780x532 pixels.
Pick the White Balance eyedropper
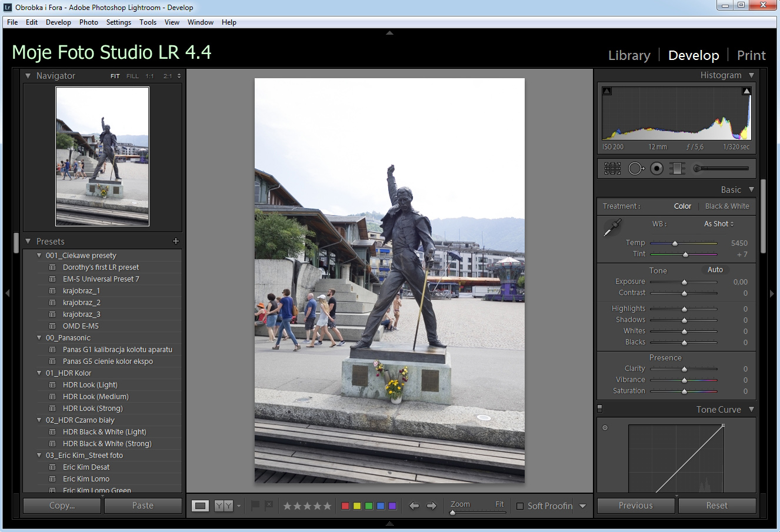[x=612, y=227]
